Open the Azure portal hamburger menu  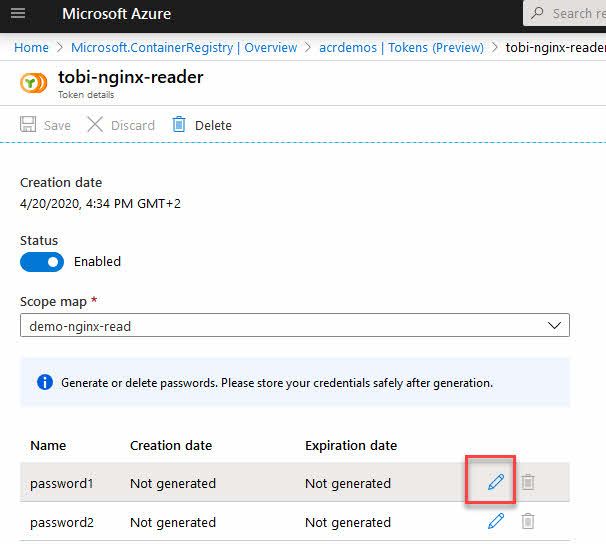coord(17,14)
